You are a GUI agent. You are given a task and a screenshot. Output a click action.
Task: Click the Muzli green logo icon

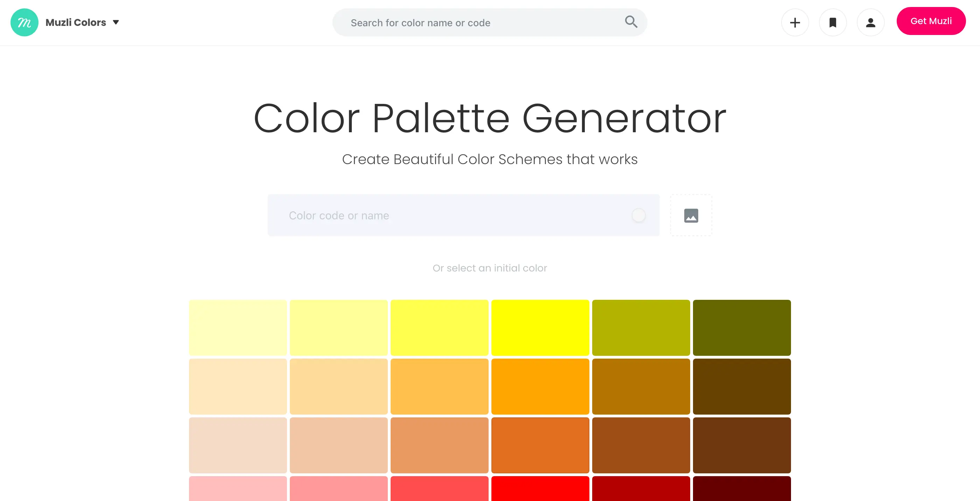[24, 22]
